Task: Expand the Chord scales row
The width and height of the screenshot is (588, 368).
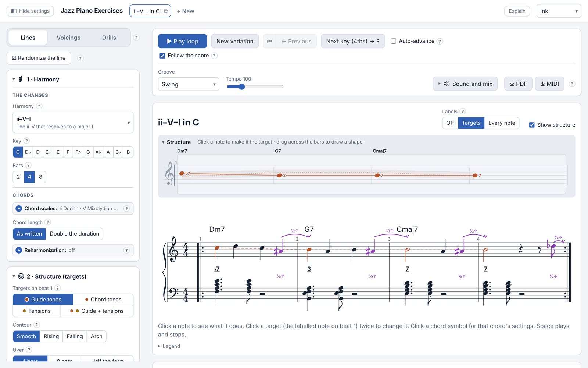Action: click(73, 208)
